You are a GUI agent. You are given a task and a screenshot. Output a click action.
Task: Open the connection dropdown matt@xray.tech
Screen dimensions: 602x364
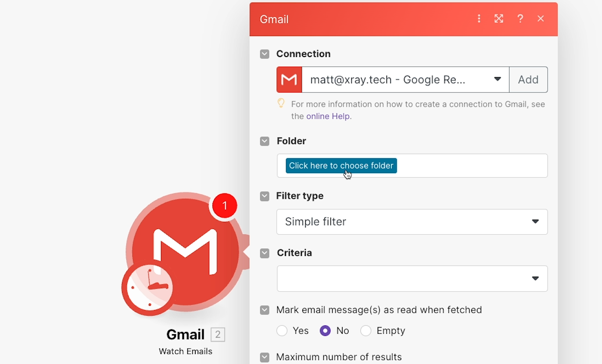(405, 79)
